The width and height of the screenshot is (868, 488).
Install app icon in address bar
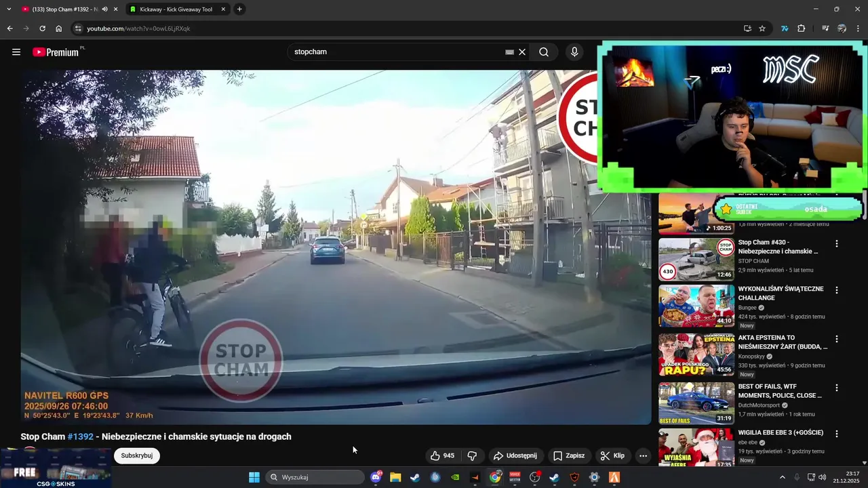click(747, 28)
